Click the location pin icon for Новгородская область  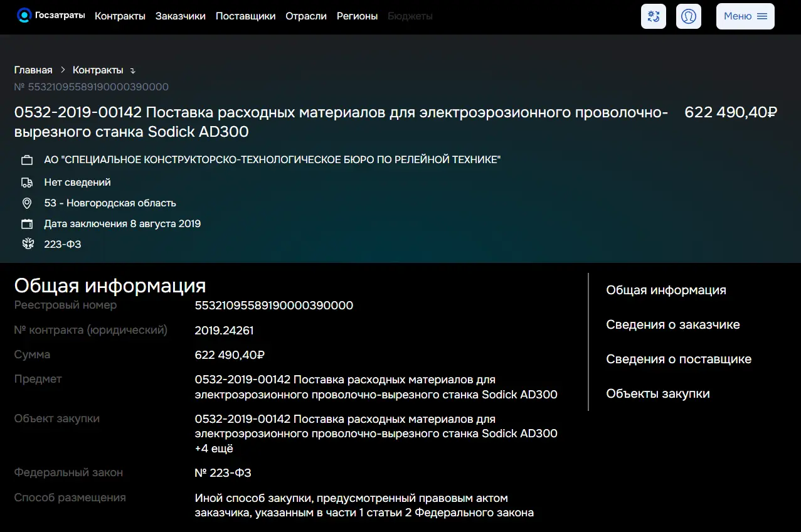click(x=27, y=203)
